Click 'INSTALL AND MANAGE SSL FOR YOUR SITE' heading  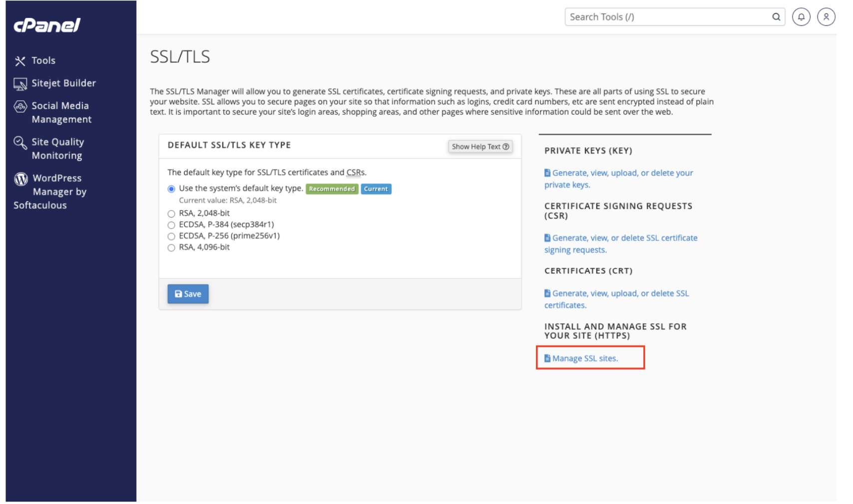615,331
